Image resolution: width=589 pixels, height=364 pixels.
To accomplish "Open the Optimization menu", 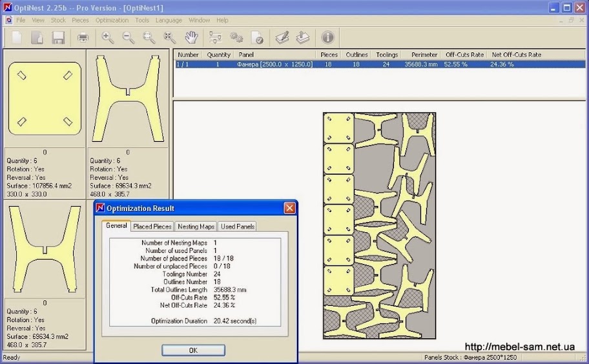I will point(112,20).
